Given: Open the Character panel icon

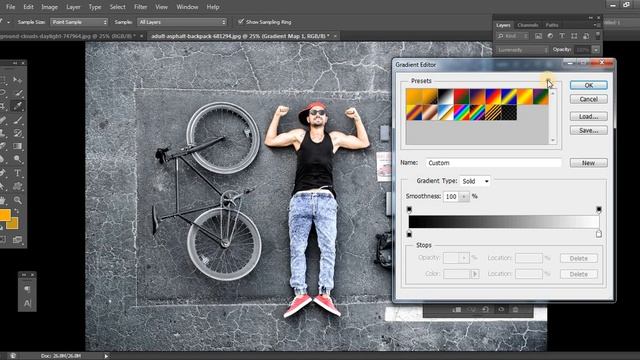Looking at the screenshot, I should pos(27,303).
